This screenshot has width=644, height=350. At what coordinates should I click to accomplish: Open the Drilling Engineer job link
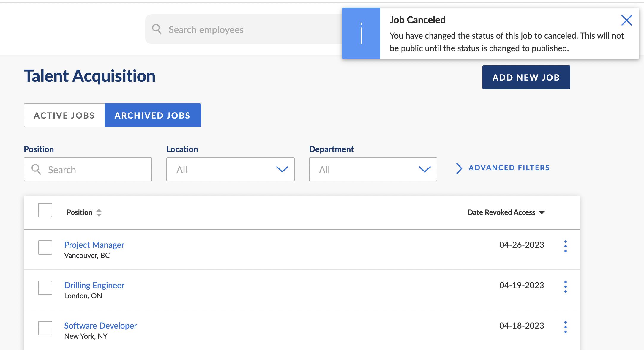point(94,285)
